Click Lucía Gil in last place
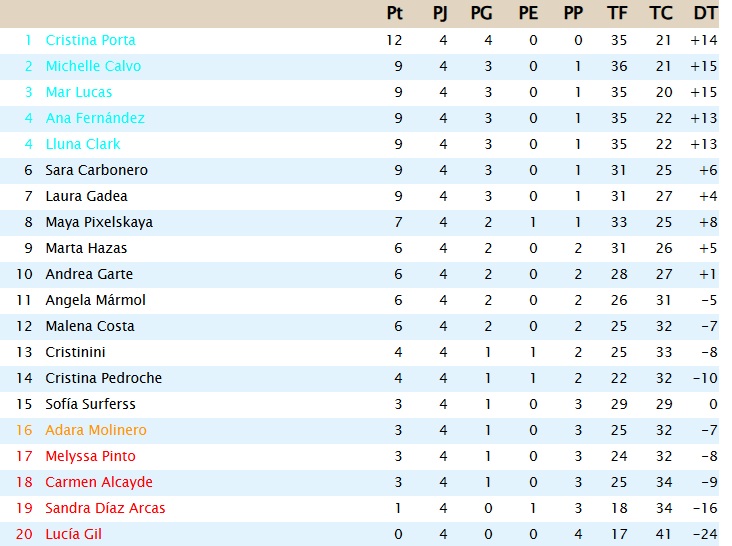Image resolution: width=732 pixels, height=546 pixels. [73, 534]
